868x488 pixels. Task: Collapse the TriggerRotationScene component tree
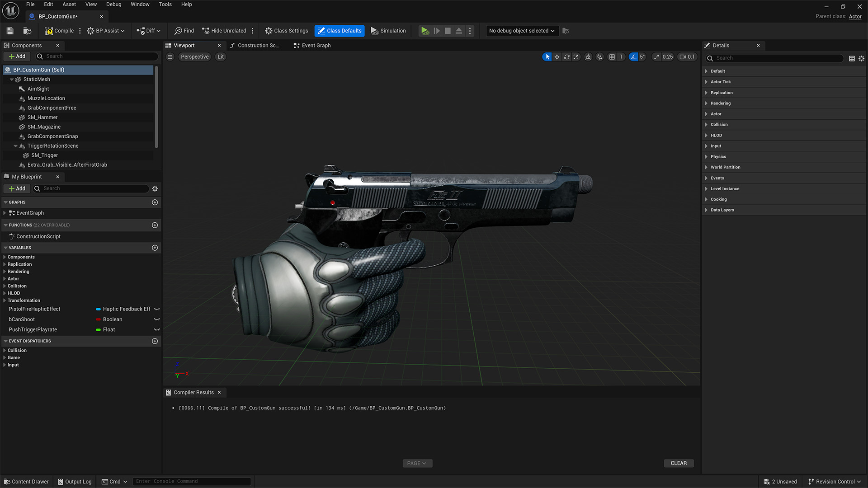click(15, 146)
